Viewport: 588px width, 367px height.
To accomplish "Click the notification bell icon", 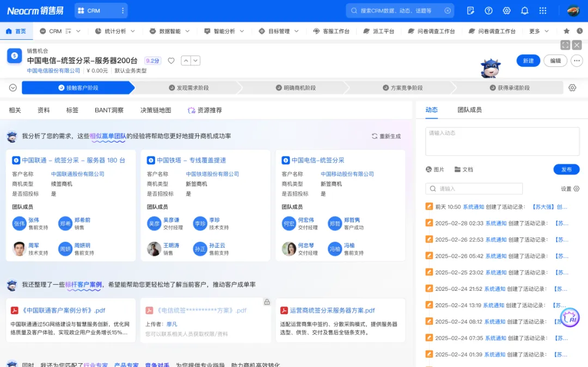I will tap(524, 10).
